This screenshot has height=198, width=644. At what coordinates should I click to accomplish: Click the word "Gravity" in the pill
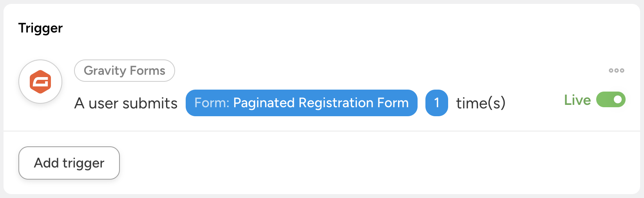[105, 70]
